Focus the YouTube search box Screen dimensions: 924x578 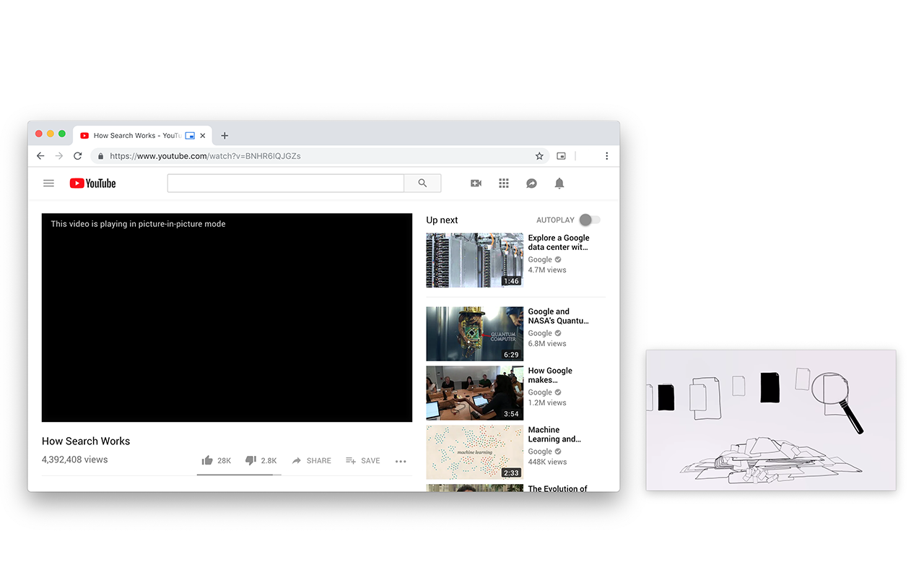point(285,184)
